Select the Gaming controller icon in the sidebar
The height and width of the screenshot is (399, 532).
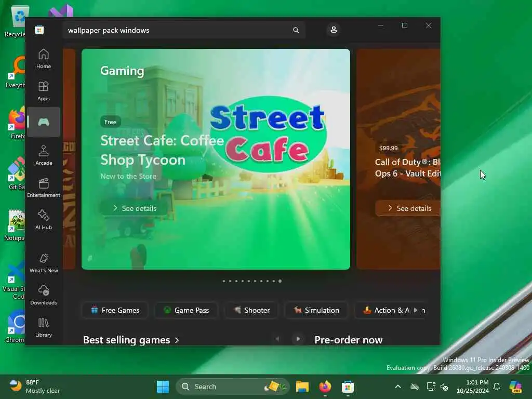(44, 122)
